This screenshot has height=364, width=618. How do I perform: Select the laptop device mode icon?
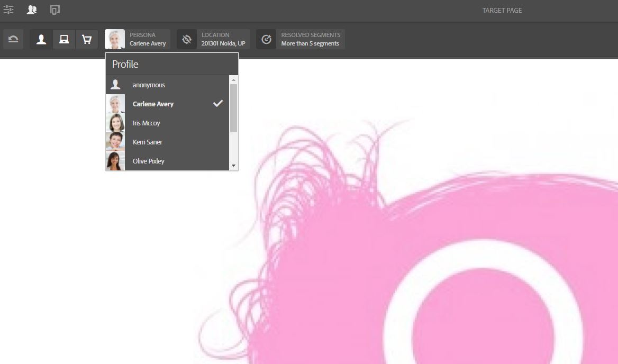(x=64, y=39)
